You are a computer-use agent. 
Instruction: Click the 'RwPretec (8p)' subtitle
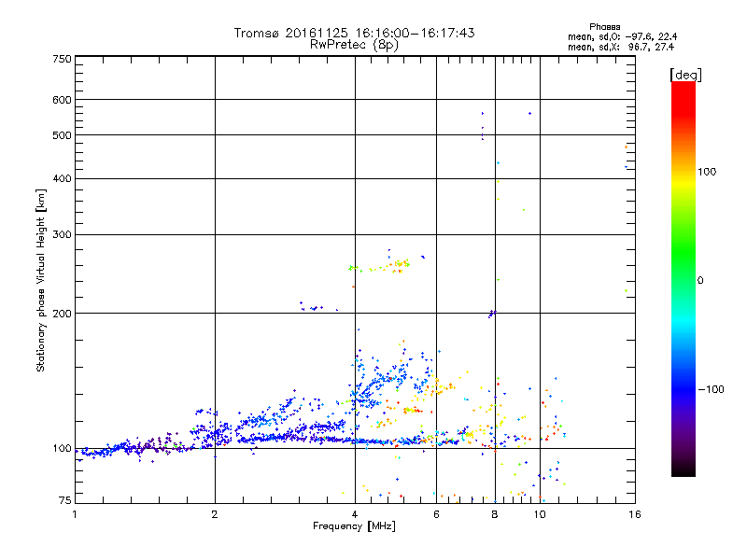click(354, 45)
